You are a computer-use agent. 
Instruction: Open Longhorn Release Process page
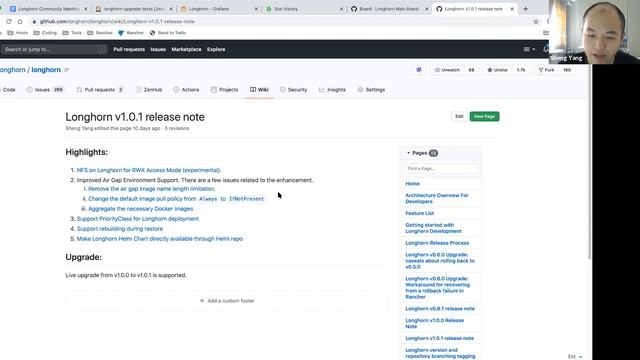click(437, 243)
